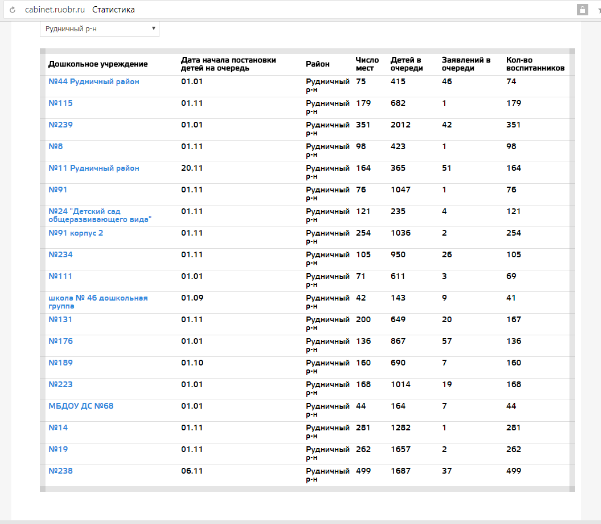601x524 pixels.
Task: Select queue value 950 in №234 row
Action: click(398, 254)
